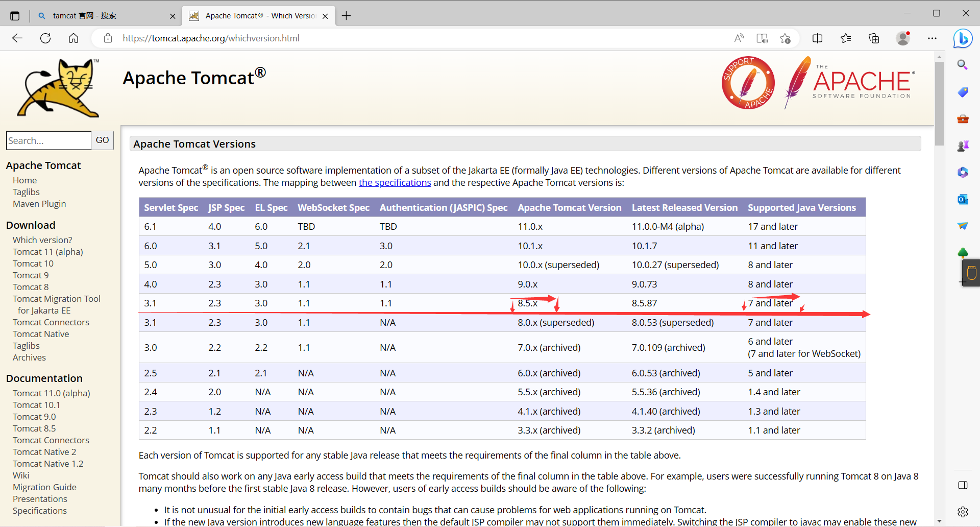Open Maven Plugin link
This screenshot has width=980, height=527.
coord(39,204)
